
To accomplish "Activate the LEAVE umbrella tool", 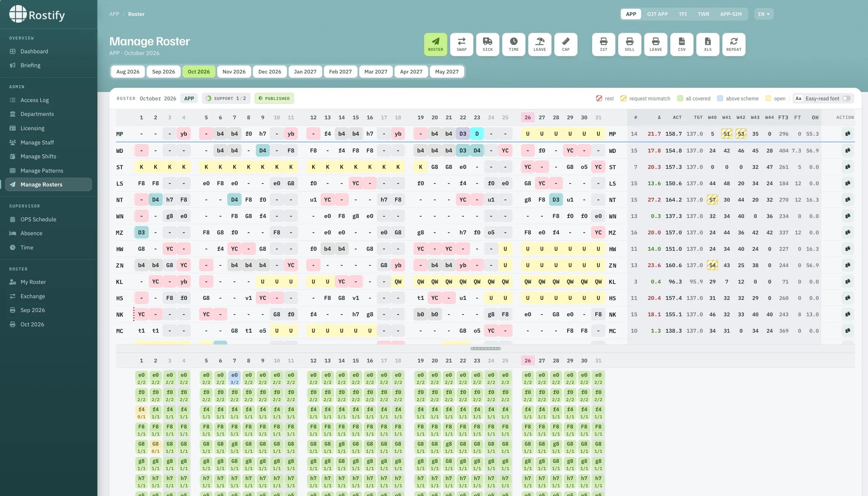I will (539, 45).
